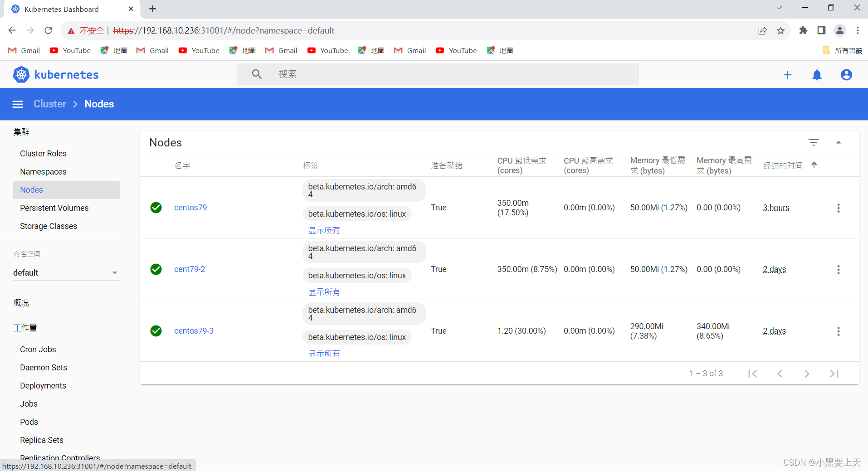
Task: Open the kebab menu for node centos79-3
Action: (x=838, y=331)
